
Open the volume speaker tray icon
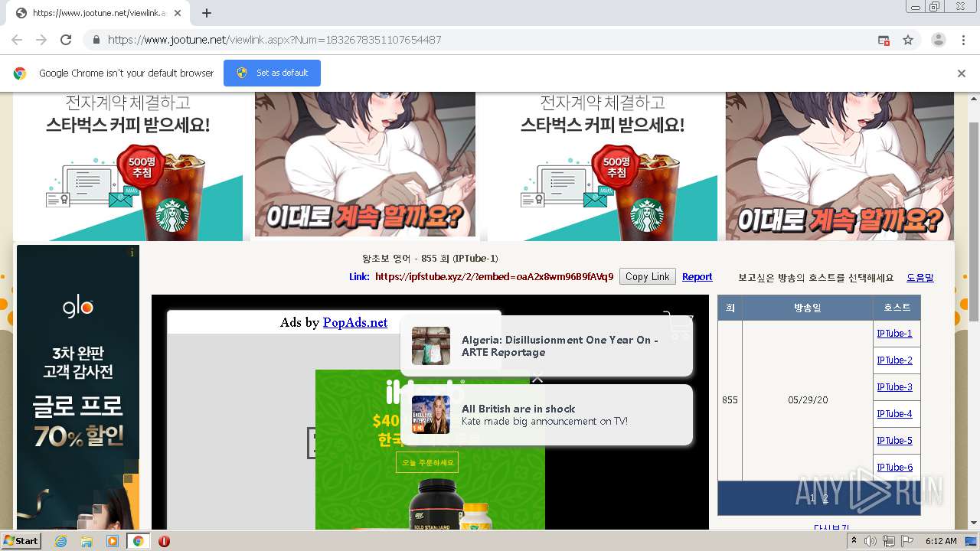871,541
